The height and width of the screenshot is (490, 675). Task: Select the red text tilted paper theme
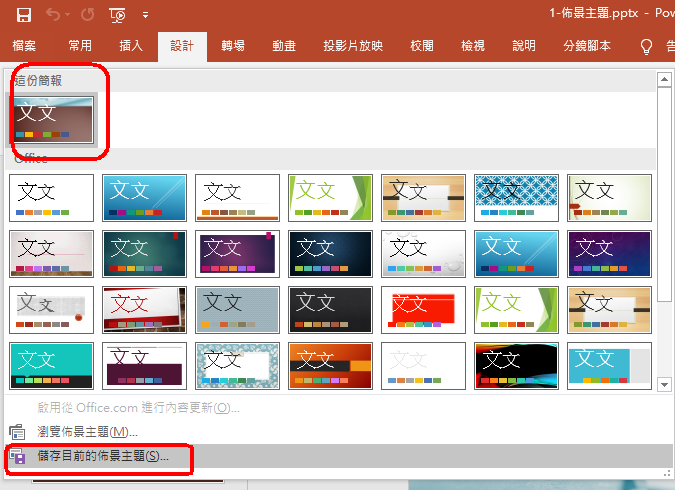(x=144, y=310)
